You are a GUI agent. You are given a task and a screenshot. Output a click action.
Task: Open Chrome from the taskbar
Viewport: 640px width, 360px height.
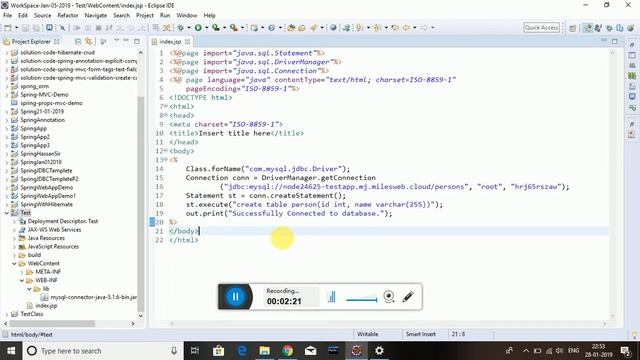click(288, 351)
